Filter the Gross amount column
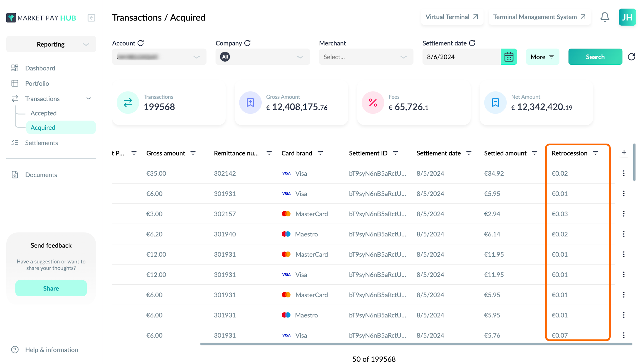Screen dimensions: 644x364 pos(193,153)
